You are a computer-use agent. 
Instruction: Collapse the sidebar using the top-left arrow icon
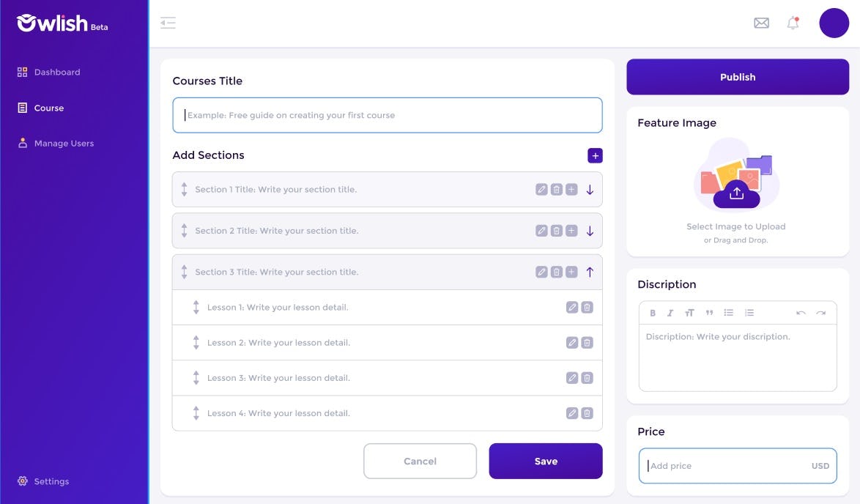[x=168, y=23]
